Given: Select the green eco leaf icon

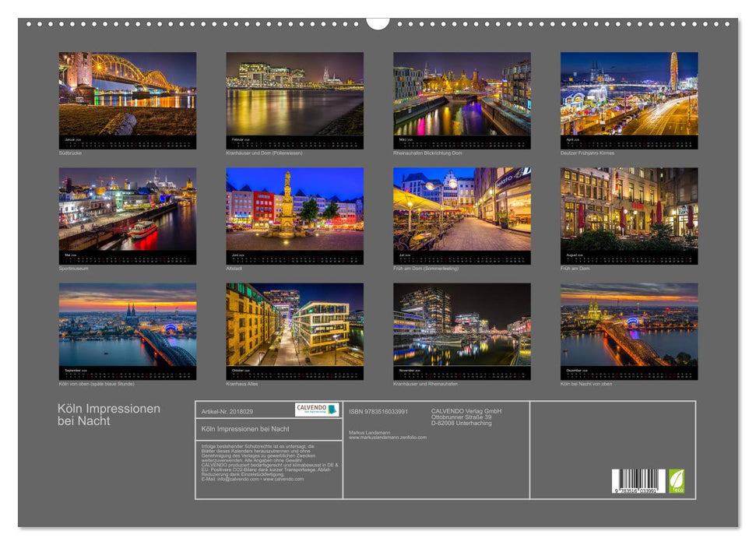Looking at the screenshot, I should [677, 480].
